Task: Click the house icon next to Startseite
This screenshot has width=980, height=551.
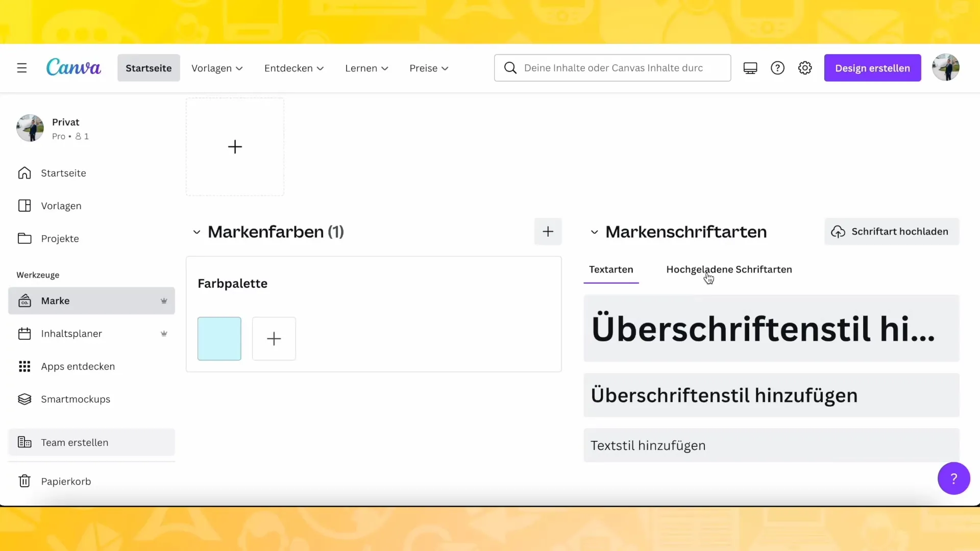Action: pyautogui.click(x=24, y=173)
